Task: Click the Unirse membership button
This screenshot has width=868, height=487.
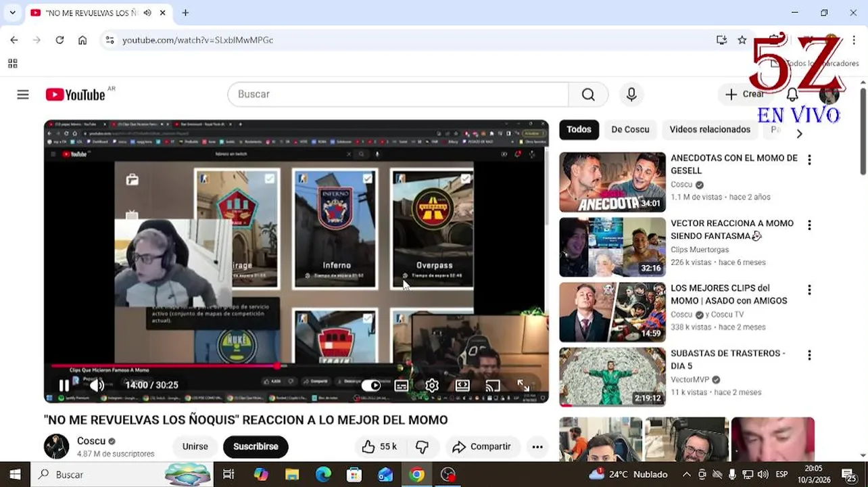Action: 195,446
